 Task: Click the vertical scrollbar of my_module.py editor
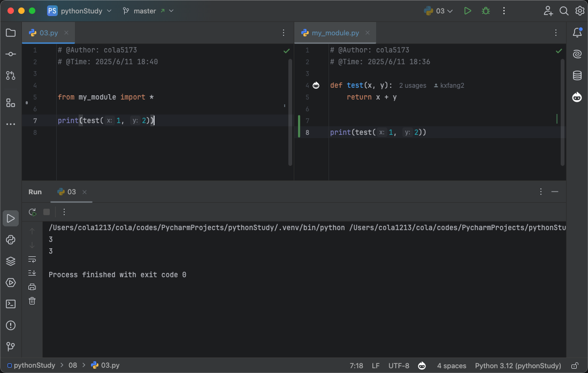pos(562,112)
